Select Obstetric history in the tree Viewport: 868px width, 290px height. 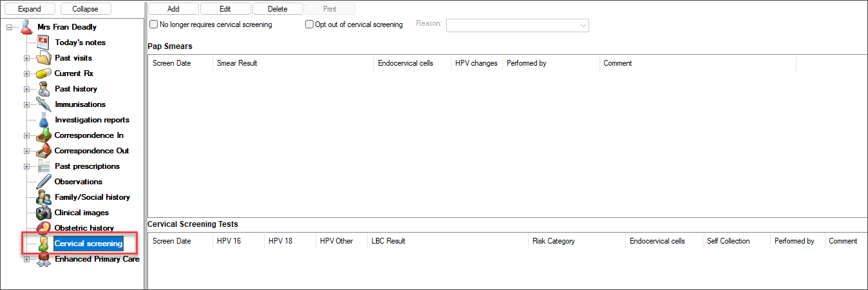click(x=84, y=228)
